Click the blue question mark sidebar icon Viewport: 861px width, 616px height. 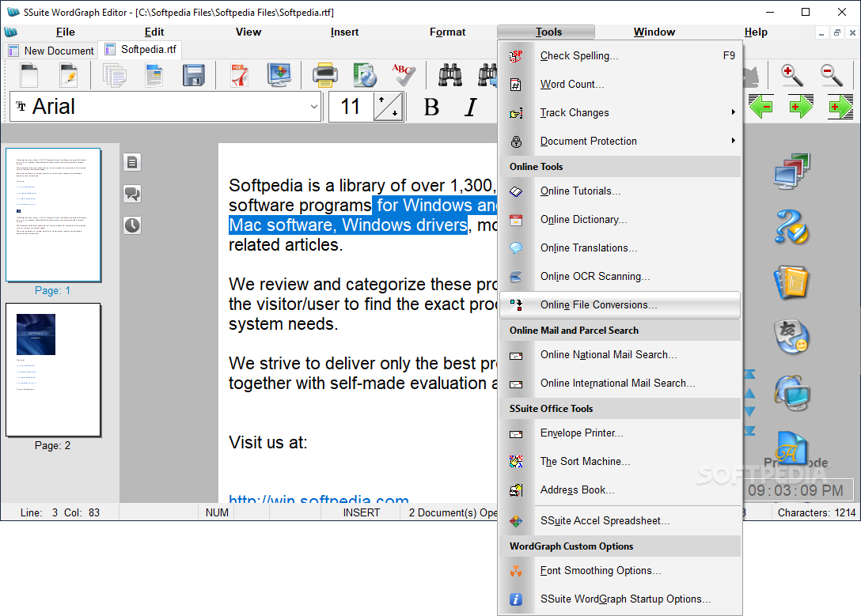(792, 227)
